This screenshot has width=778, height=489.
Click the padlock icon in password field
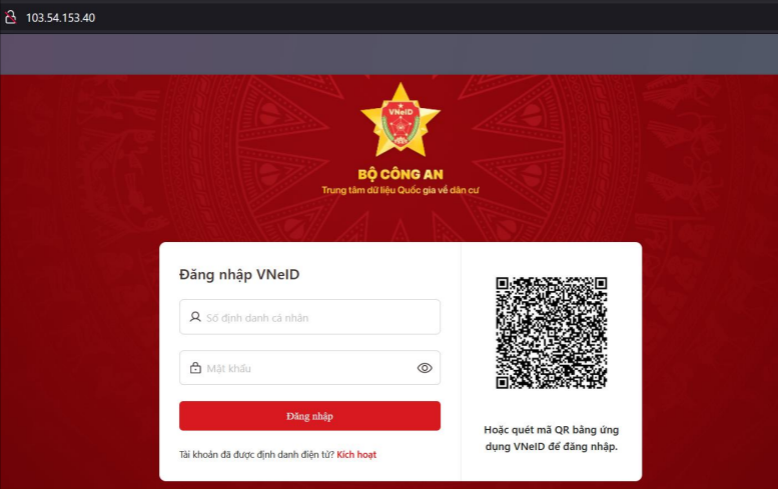(195, 368)
